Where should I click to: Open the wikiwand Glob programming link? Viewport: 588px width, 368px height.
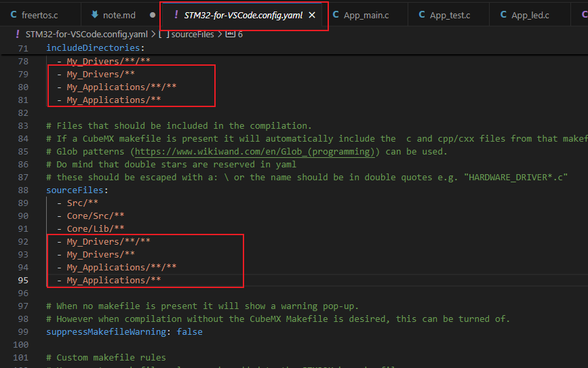[x=254, y=151]
